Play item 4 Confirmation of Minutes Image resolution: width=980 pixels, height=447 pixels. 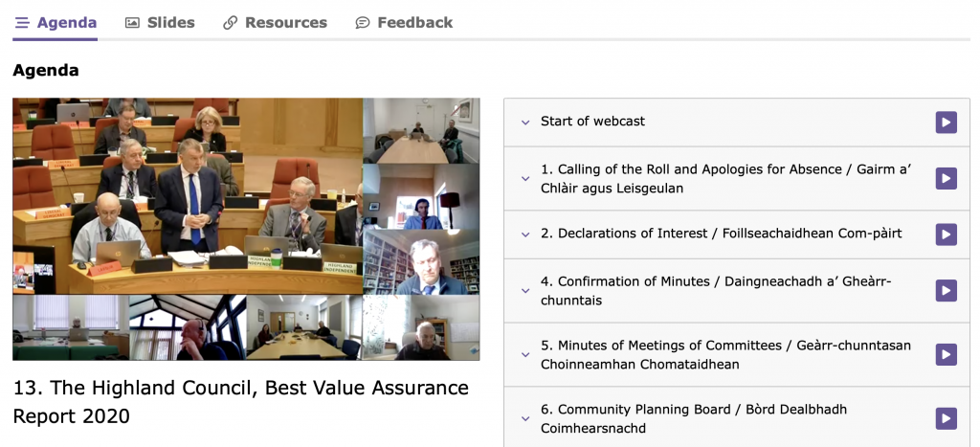(x=946, y=291)
